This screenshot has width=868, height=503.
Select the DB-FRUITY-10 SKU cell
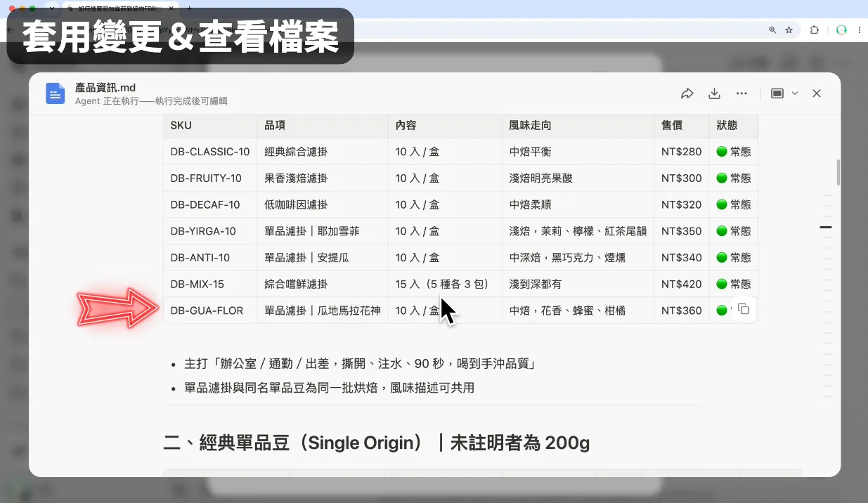(x=210, y=178)
